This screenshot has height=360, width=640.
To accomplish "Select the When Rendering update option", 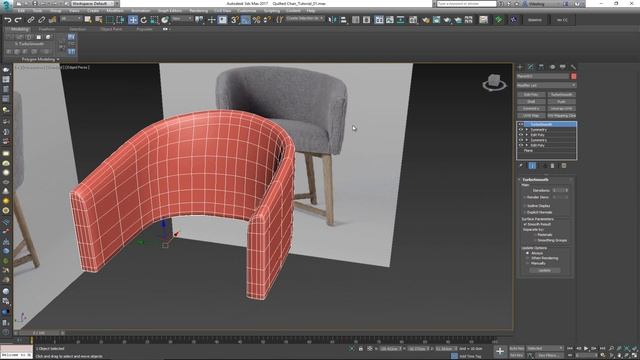I will [x=527, y=258].
